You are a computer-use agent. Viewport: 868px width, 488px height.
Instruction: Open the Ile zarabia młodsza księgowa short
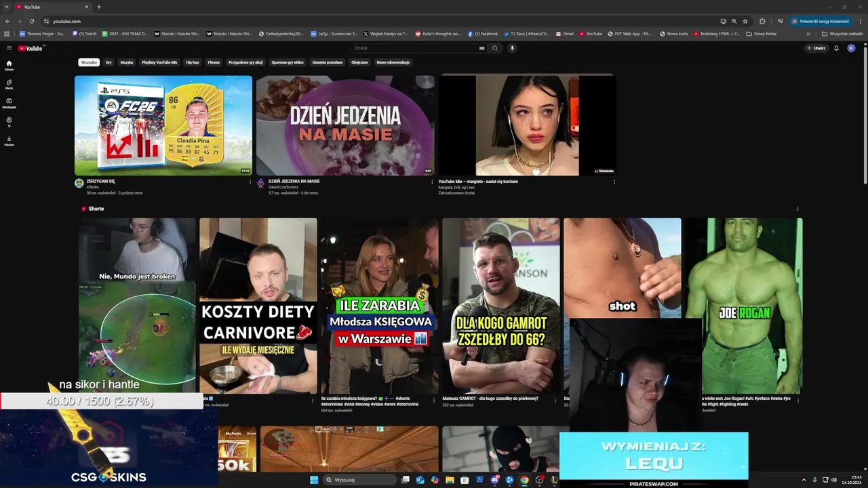380,306
